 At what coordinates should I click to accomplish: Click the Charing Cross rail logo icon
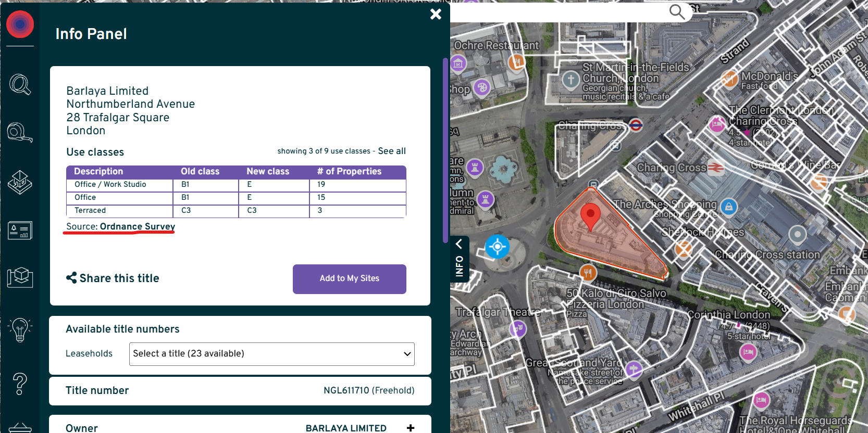point(715,168)
